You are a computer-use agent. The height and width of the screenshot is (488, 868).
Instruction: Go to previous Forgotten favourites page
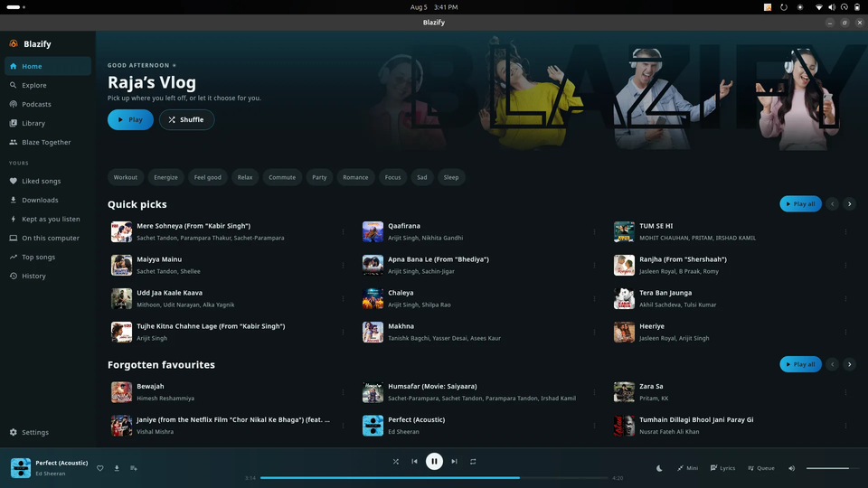pyautogui.click(x=832, y=364)
